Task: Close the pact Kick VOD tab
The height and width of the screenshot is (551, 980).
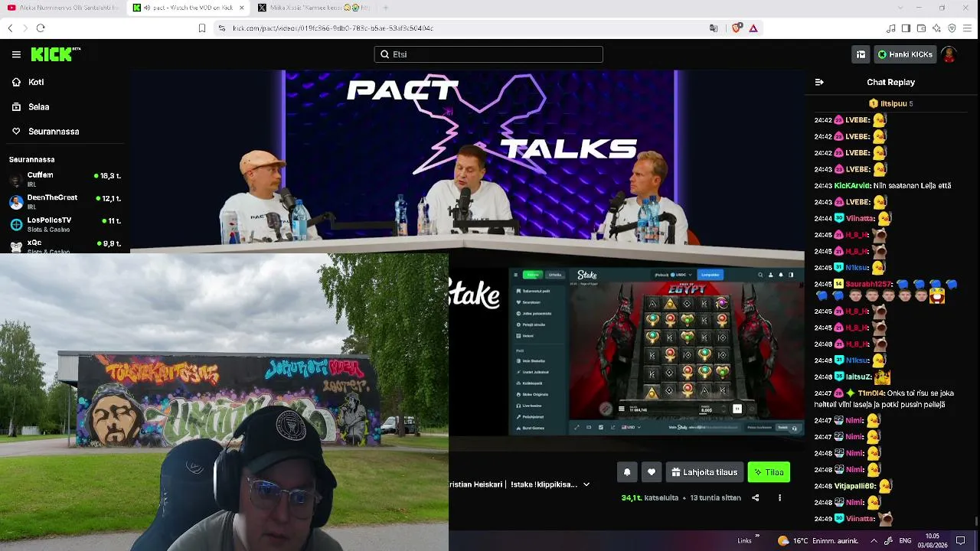Action: point(240,8)
